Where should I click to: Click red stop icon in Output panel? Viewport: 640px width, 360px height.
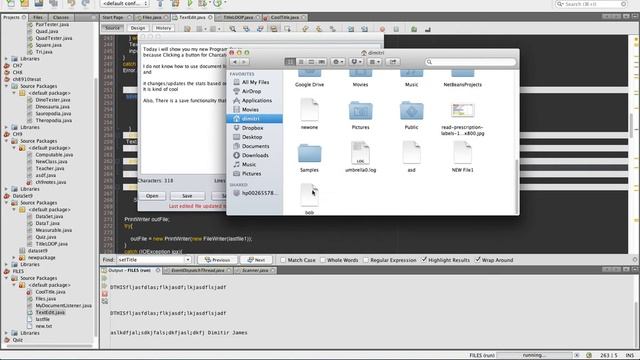pyautogui.click(x=105, y=294)
